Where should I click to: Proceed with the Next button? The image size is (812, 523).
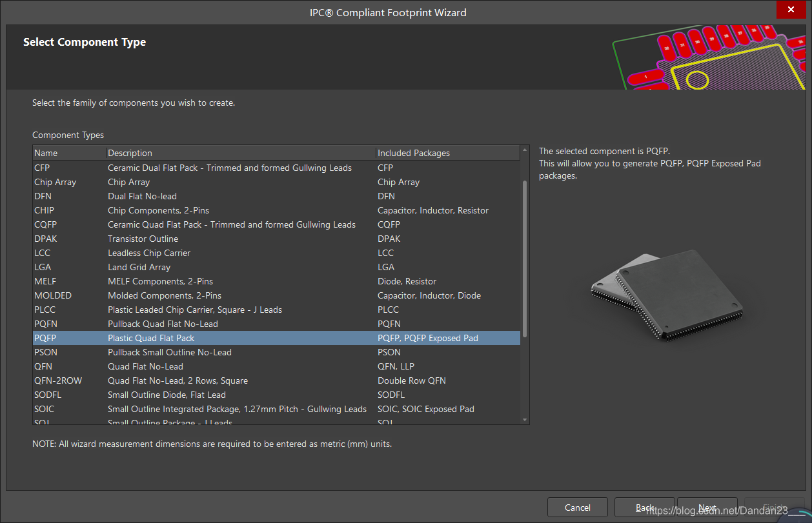[707, 508]
